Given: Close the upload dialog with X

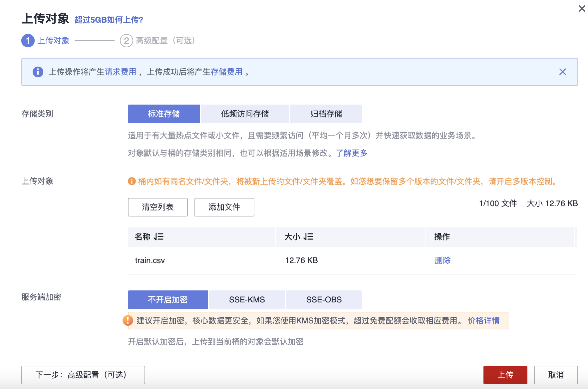Looking at the screenshot, I should [582, 9].
